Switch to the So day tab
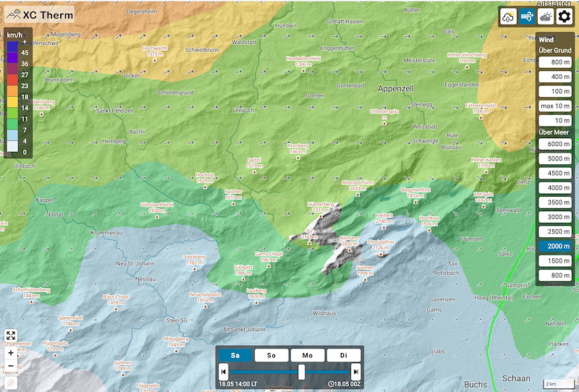579x392 pixels. [x=271, y=355]
